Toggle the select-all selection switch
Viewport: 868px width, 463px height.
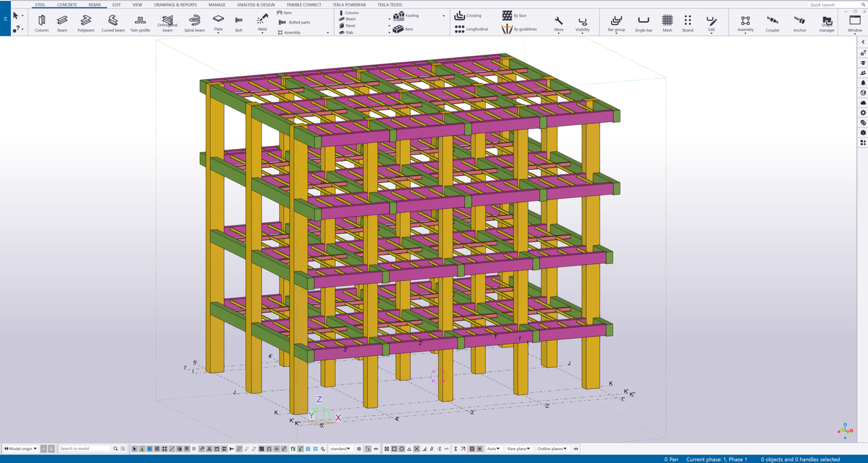point(135,449)
